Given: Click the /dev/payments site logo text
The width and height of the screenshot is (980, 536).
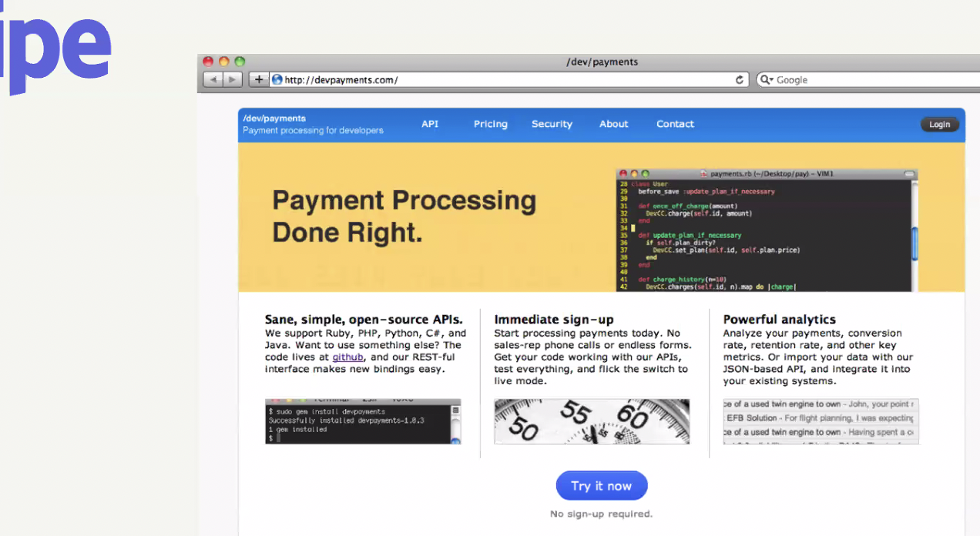Looking at the screenshot, I should coord(274,119).
